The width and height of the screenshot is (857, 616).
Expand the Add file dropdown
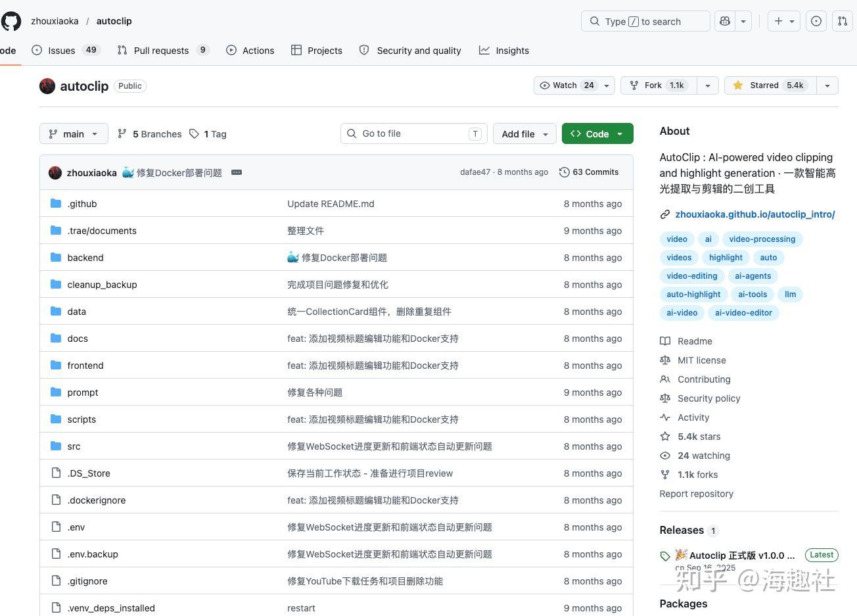[524, 134]
